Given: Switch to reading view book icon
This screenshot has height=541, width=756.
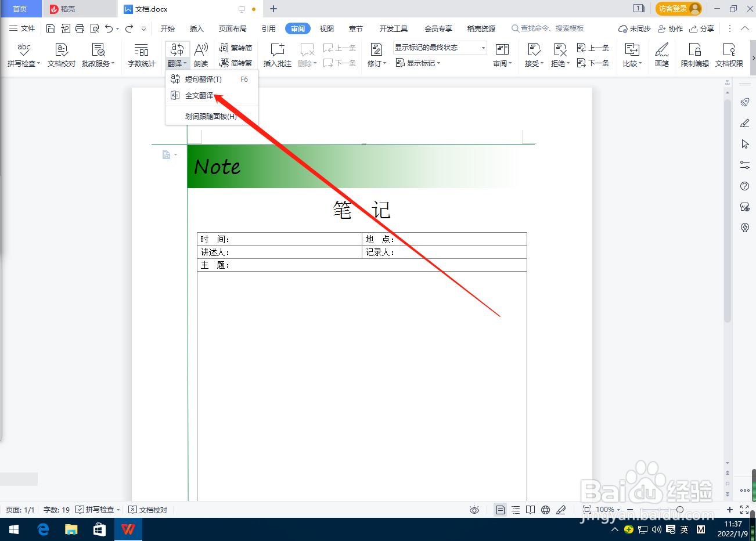Looking at the screenshot, I should [x=530, y=510].
